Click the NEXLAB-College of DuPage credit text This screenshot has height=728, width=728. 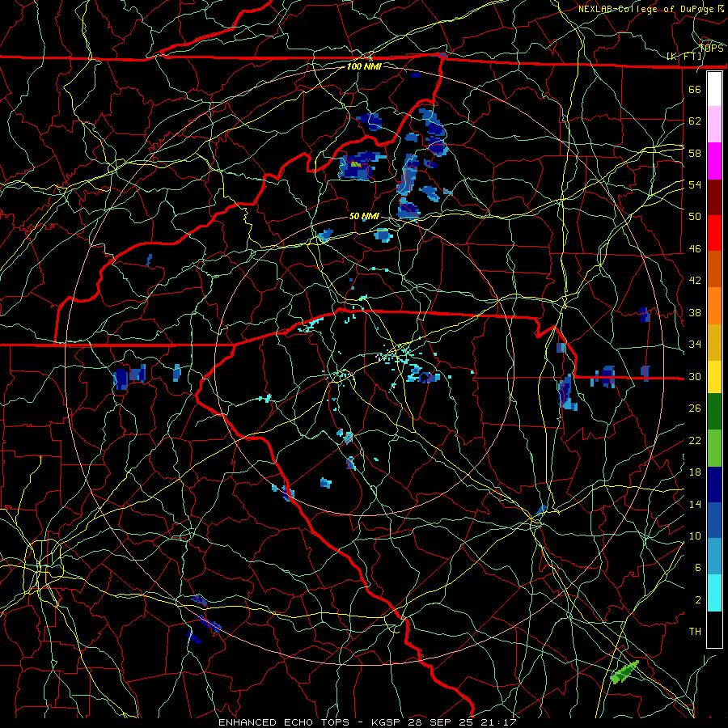click(645, 9)
